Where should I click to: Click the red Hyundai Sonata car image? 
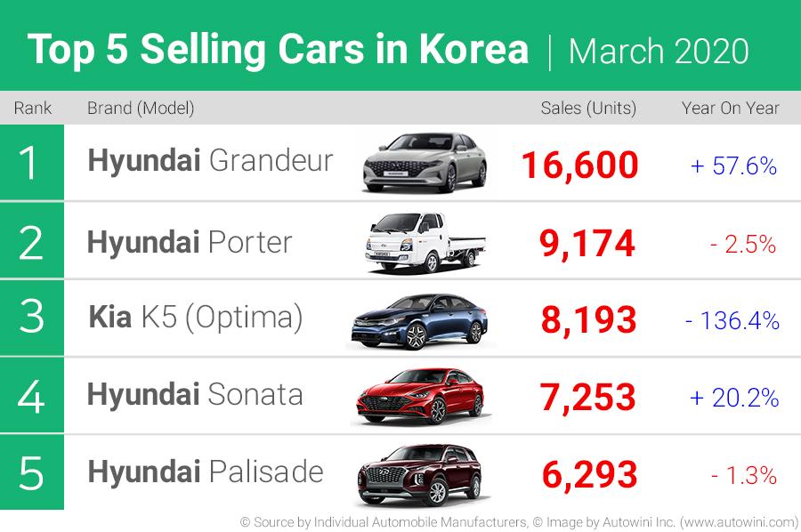[x=420, y=397]
